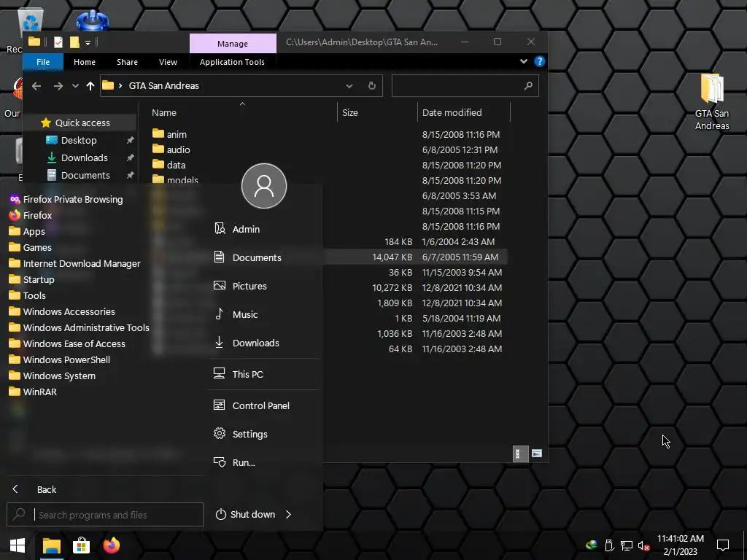Open the anim folder

click(x=169, y=134)
